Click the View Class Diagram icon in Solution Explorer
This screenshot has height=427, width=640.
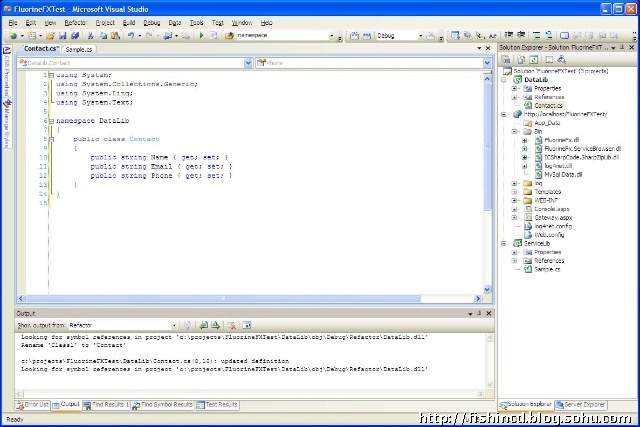pos(562,60)
